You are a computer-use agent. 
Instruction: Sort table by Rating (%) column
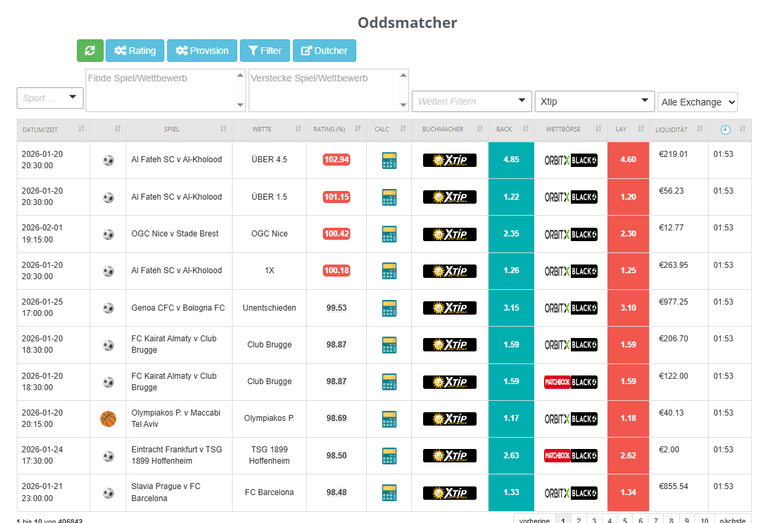click(329, 129)
